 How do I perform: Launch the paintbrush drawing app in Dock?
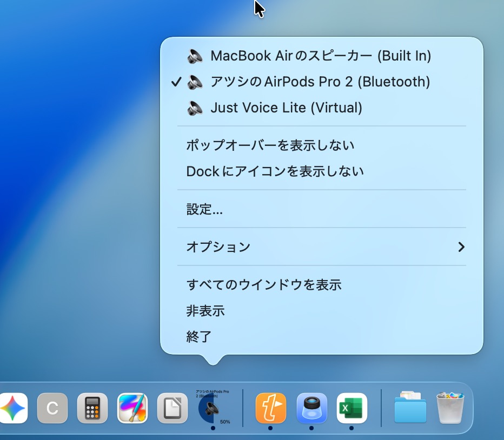coord(132,408)
